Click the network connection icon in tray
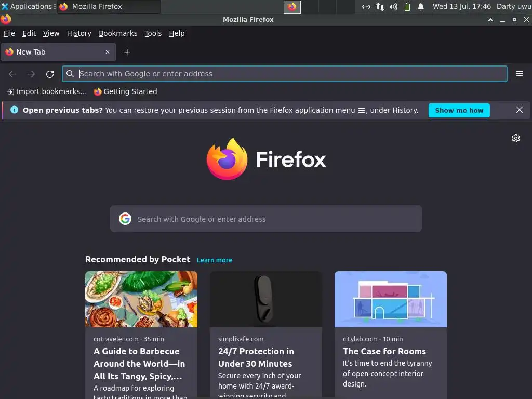 366,7
